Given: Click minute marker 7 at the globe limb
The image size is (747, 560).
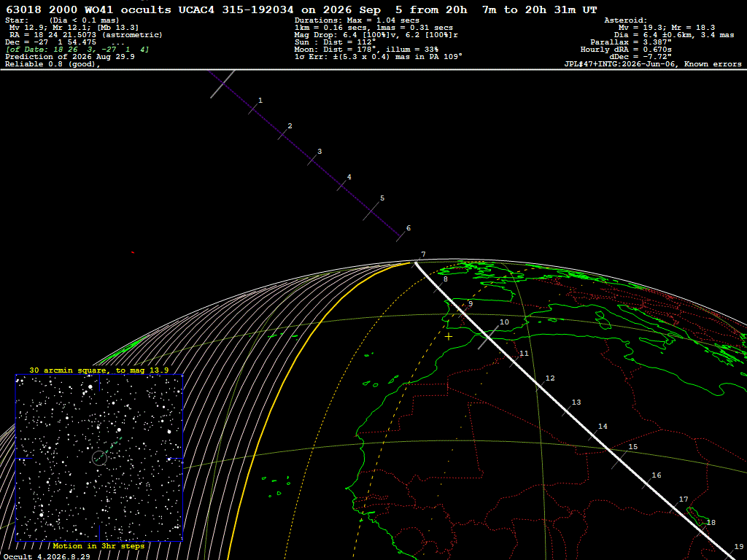Looking at the screenshot, I should [x=423, y=254].
